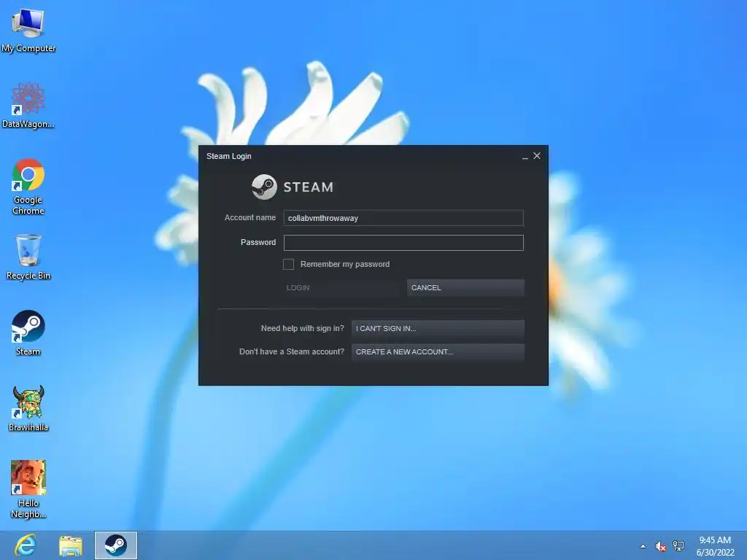Viewport: 747px width, 560px height.
Task: Focus the Account name field
Action: point(403,218)
